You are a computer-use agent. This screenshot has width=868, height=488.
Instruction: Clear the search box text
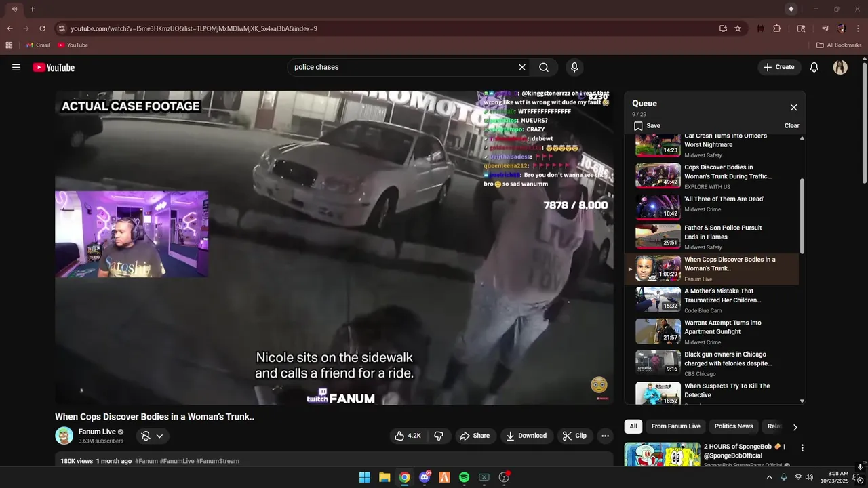click(x=522, y=67)
